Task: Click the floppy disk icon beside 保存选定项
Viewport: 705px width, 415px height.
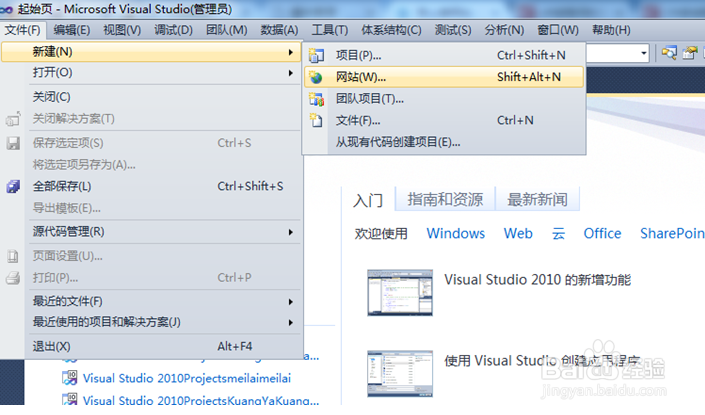Action: [x=13, y=143]
